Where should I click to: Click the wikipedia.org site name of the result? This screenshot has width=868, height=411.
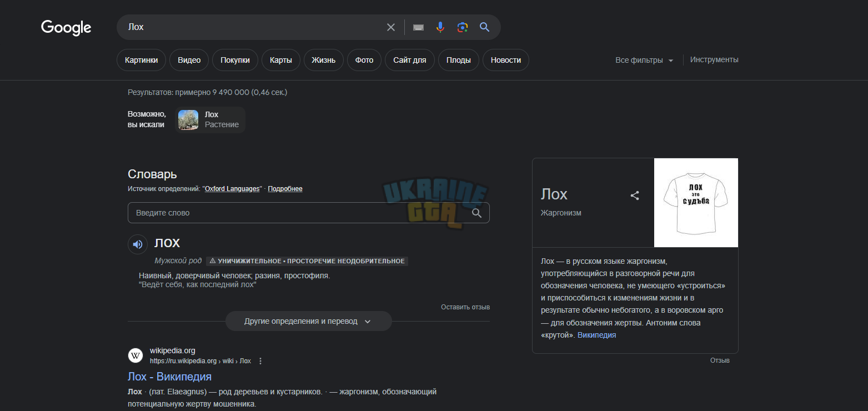pyautogui.click(x=173, y=350)
